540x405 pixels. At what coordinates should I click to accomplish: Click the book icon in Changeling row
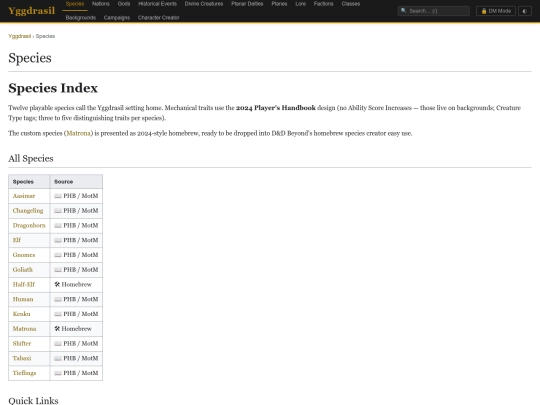[58, 211]
